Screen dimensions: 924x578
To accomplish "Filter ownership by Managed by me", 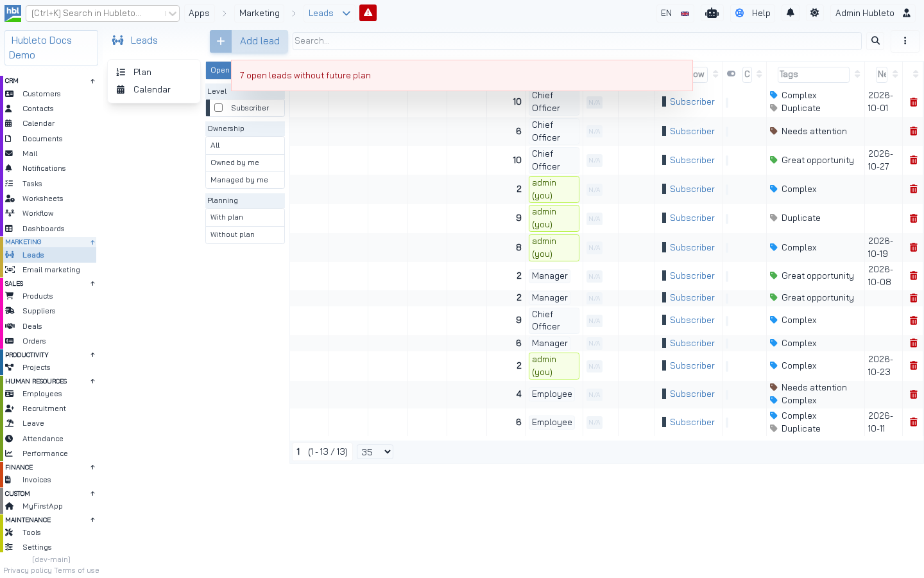I will coord(245,180).
